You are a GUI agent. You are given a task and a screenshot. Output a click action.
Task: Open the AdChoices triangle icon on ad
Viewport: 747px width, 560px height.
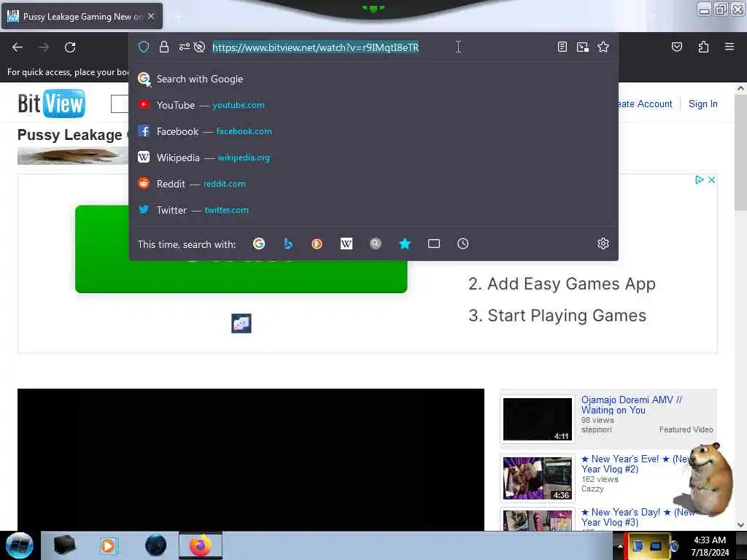[699, 179]
